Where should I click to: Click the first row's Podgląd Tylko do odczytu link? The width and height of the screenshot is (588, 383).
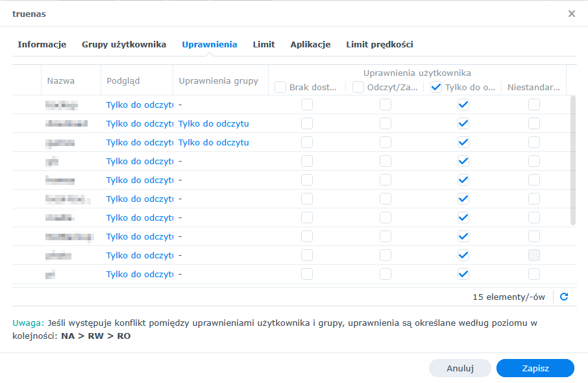pyautogui.click(x=140, y=105)
